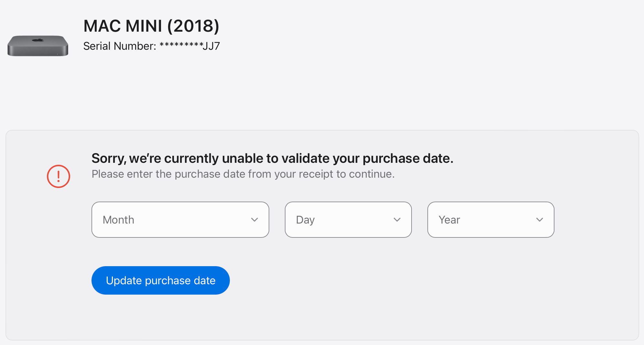This screenshot has width=644, height=345.
Task: Click the 'Day' placeholder text
Action: coord(305,220)
